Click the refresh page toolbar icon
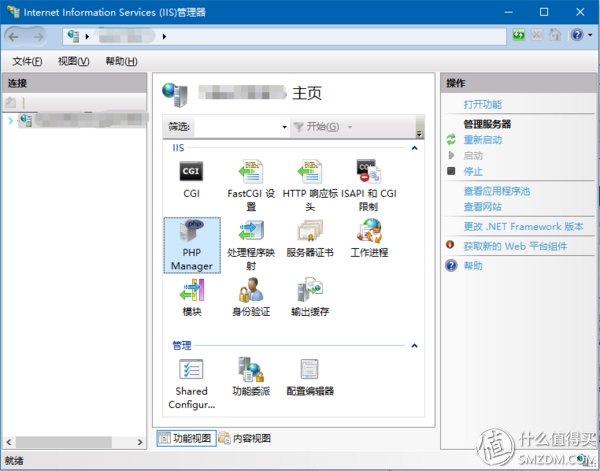 (x=518, y=36)
